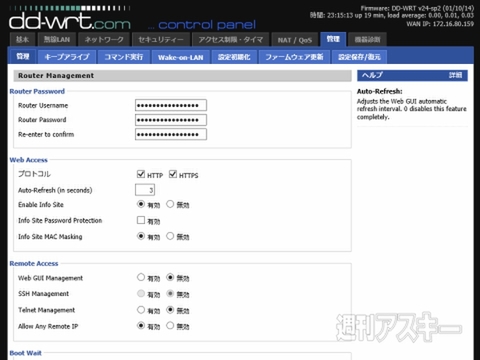The width and height of the screenshot is (480, 360).
Task: Click the WAN IP: 172.16.80.159 text
Action: (x=440, y=24)
